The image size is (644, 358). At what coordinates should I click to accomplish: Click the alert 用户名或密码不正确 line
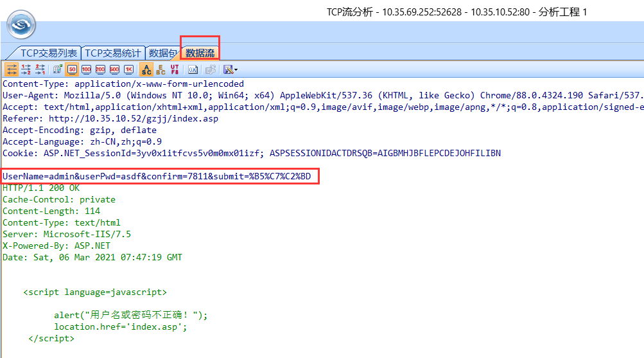point(131,315)
